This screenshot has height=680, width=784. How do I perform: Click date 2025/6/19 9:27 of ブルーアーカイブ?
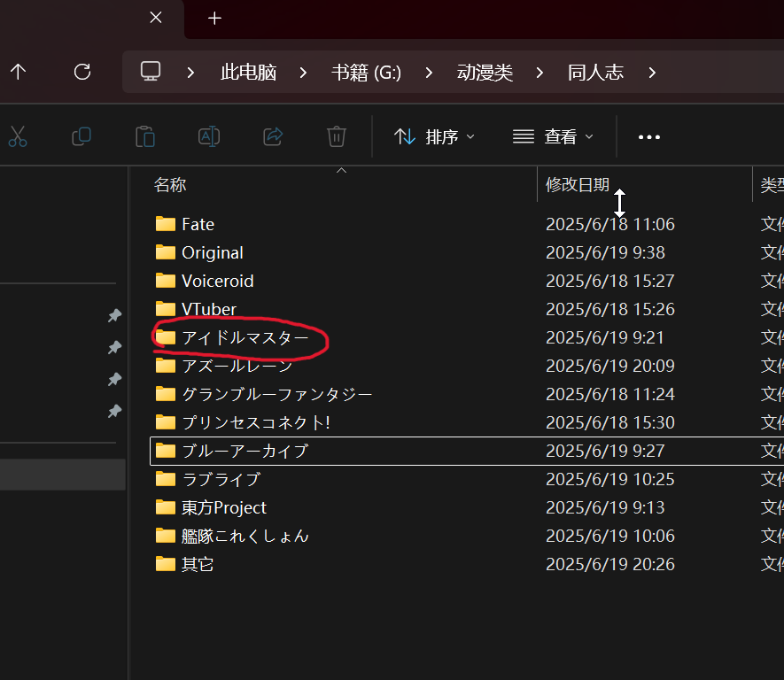[x=605, y=451]
